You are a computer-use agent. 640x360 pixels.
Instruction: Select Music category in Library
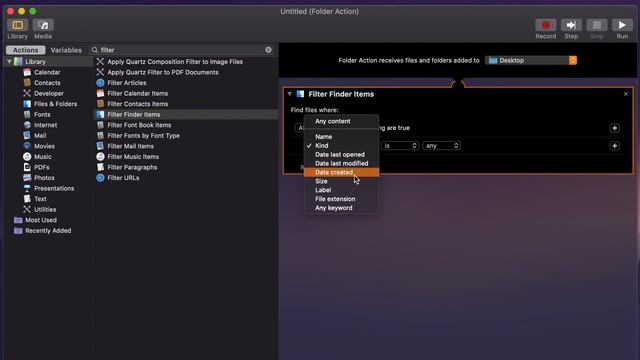coord(42,157)
